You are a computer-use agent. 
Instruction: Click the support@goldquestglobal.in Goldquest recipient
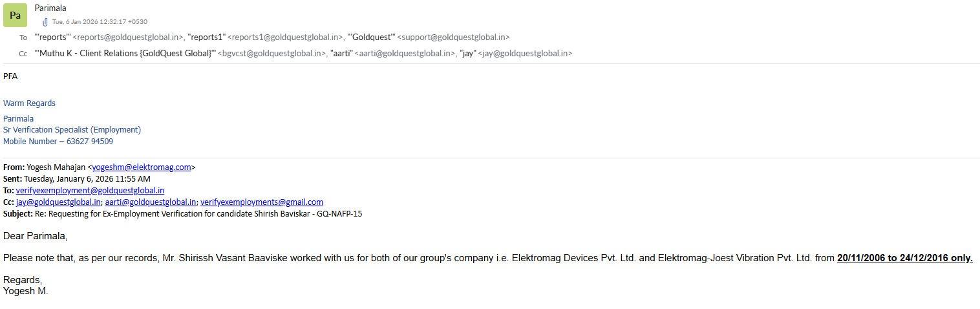coord(429,37)
